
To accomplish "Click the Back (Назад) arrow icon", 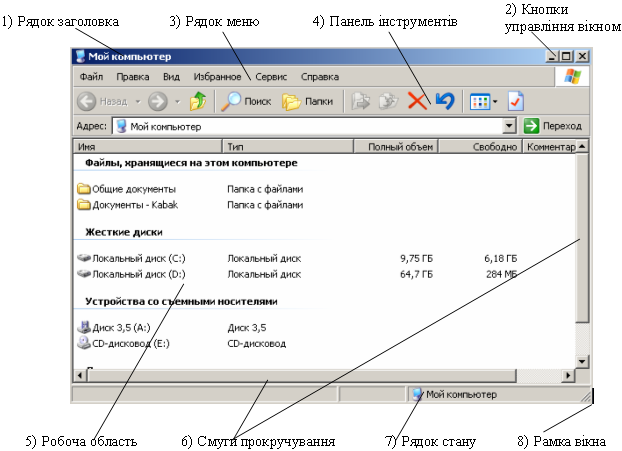I will tap(86, 101).
